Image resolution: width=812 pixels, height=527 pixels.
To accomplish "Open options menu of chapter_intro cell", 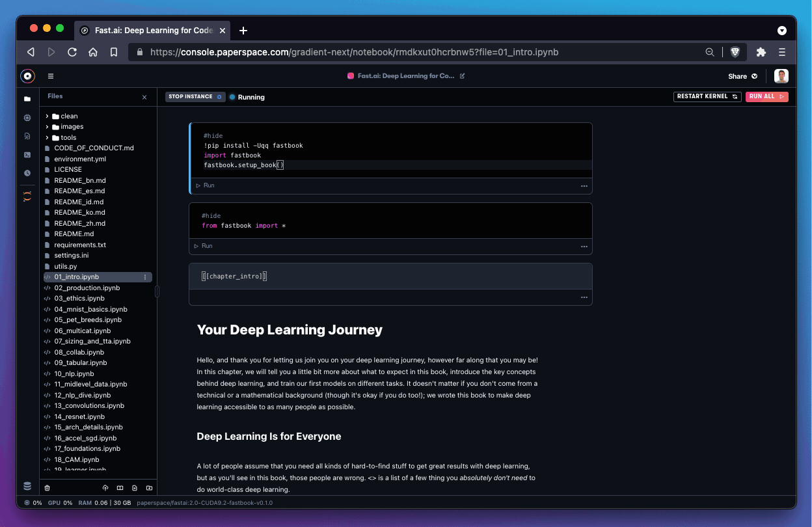I will [584, 298].
